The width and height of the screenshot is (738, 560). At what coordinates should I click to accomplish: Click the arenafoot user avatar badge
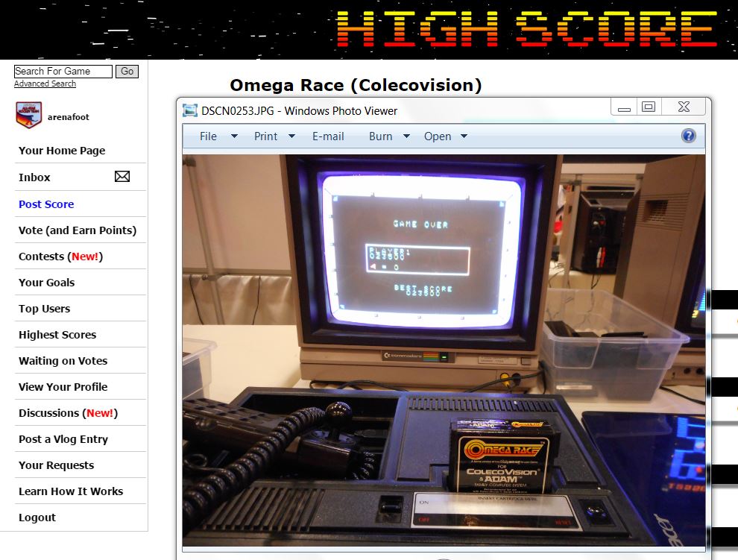pos(29,116)
